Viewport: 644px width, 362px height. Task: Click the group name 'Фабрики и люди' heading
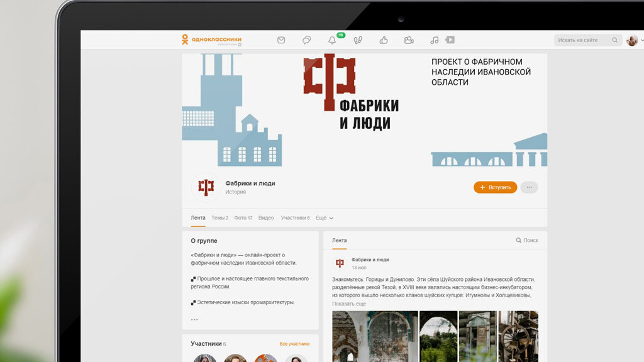point(250,183)
